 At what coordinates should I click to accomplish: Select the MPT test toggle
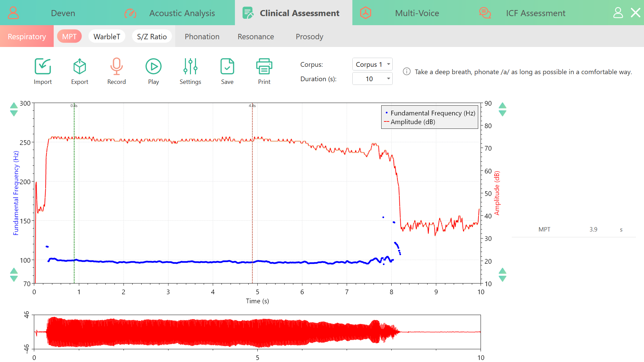pyautogui.click(x=69, y=36)
